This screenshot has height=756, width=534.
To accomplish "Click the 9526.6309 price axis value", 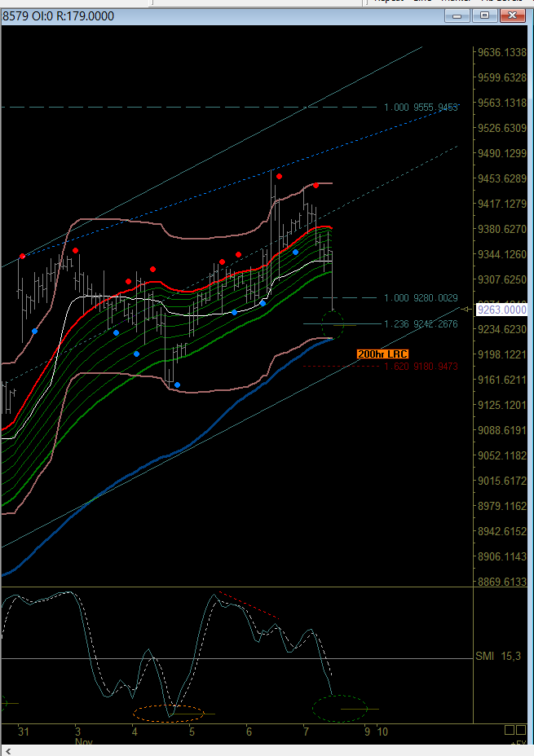I will click(501, 128).
